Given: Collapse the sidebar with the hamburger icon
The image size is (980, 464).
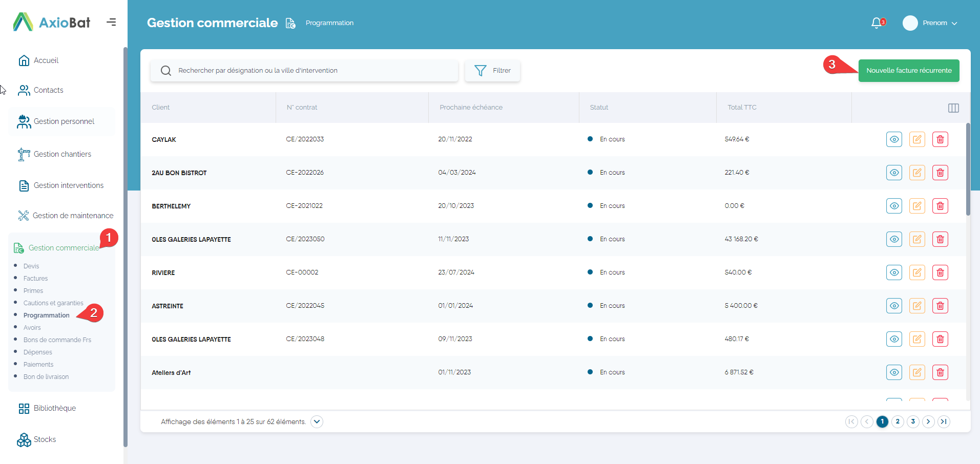Looking at the screenshot, I should [111, 22].
